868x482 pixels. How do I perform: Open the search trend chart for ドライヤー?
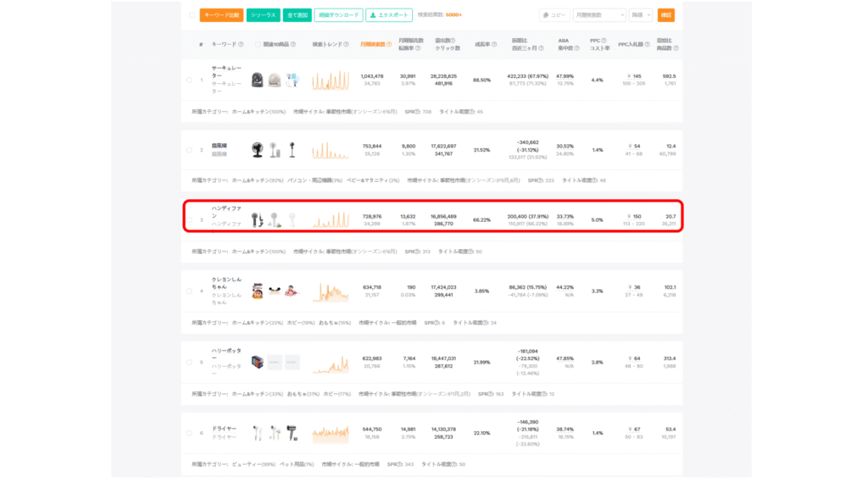click(331, 433)
